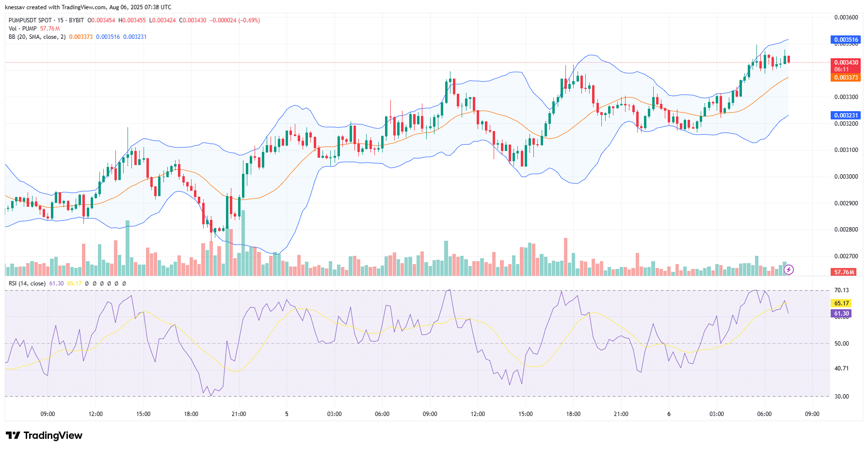Click the 50.00 RSI axis label
This screenshot has width=868, height=450.
(841, 344)
